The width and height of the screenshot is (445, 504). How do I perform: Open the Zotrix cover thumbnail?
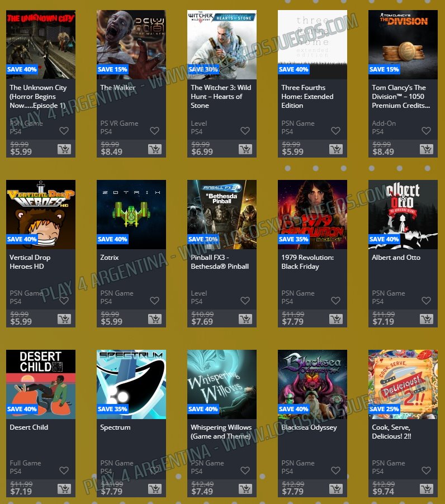point(131,215)
